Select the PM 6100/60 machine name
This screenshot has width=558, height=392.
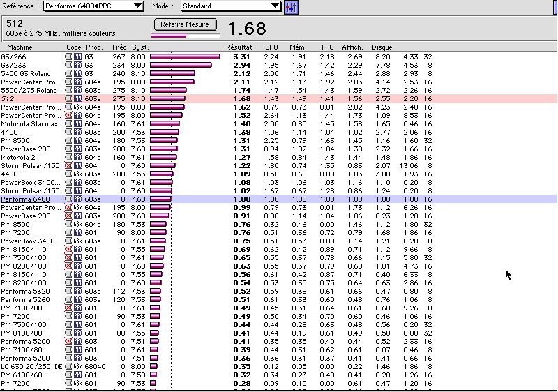click(x=22, y=375)
